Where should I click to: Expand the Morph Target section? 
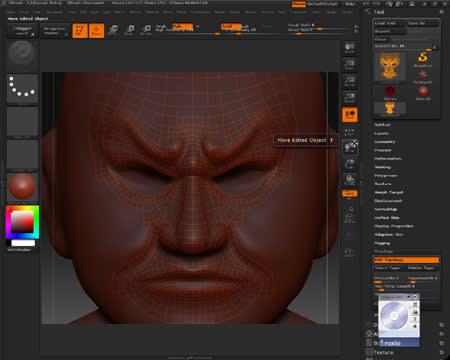coord(389,192)
